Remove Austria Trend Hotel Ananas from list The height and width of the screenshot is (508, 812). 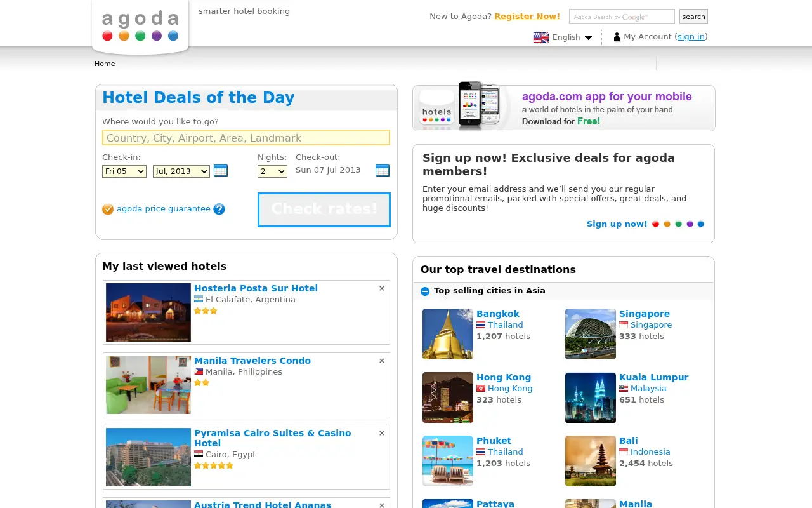[x=382, y=505]
